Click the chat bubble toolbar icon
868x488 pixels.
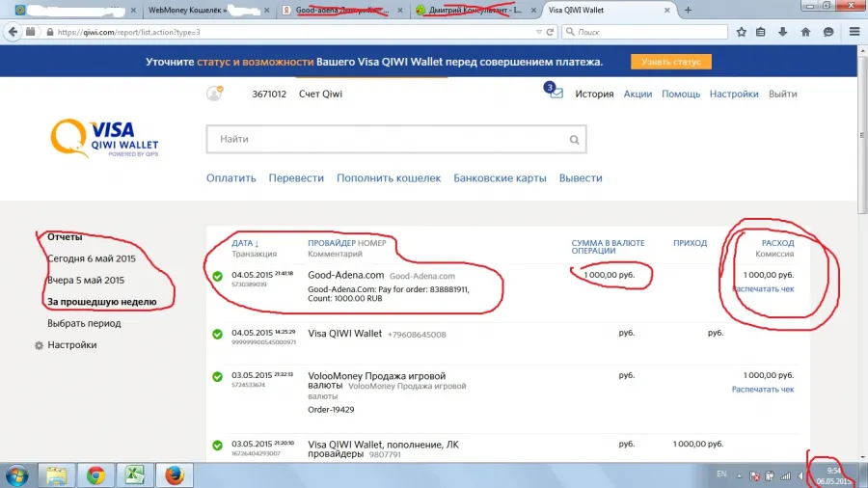tap(828, 32)
